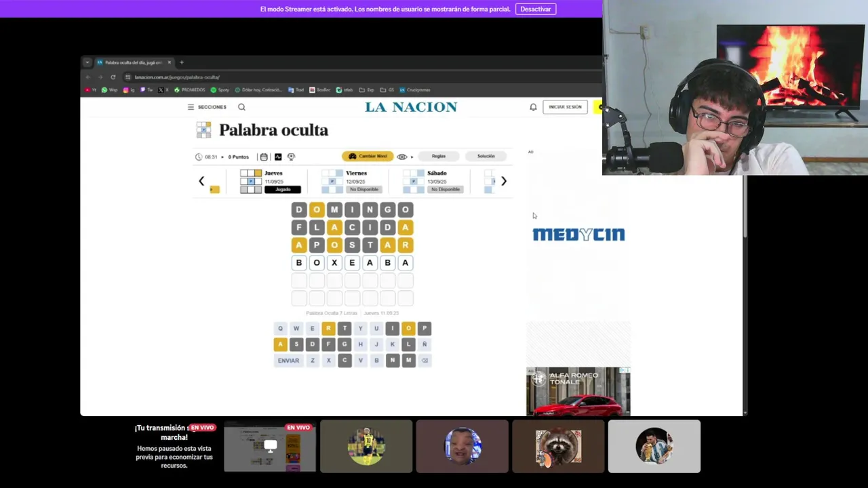Select the raccoon participant thumbnail

point(558,446)
